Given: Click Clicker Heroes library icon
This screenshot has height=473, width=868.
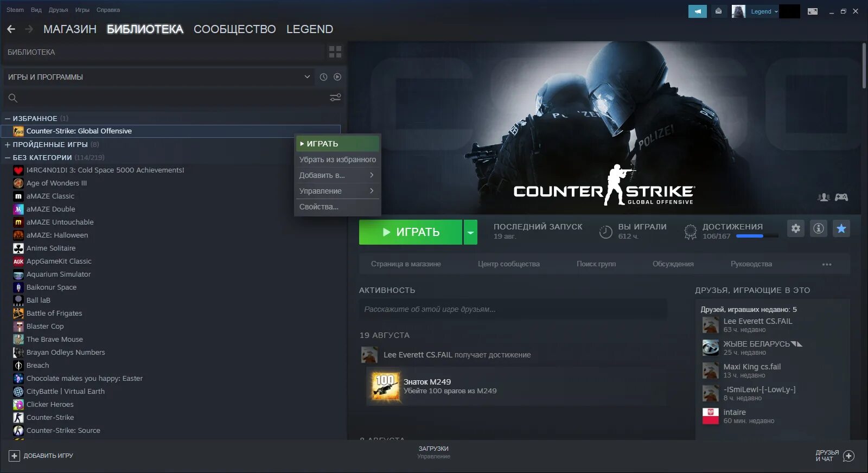Looking at the screenshot, I should [x=18, y=404].
